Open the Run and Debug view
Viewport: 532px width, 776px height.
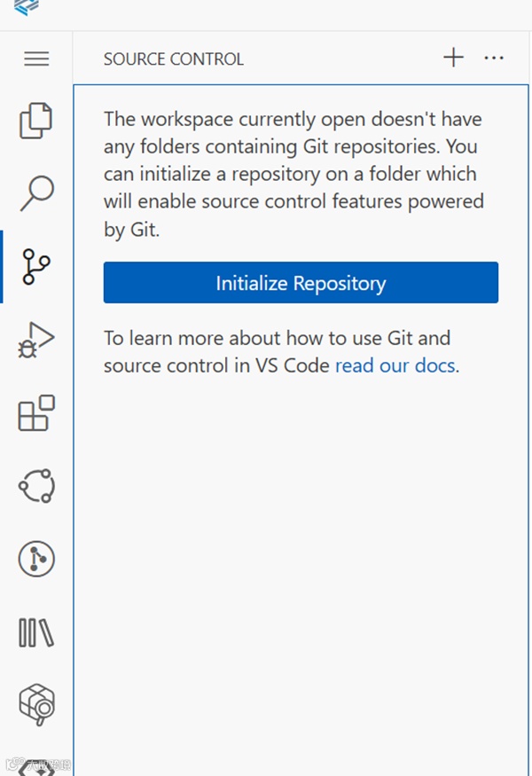[36, 340]
